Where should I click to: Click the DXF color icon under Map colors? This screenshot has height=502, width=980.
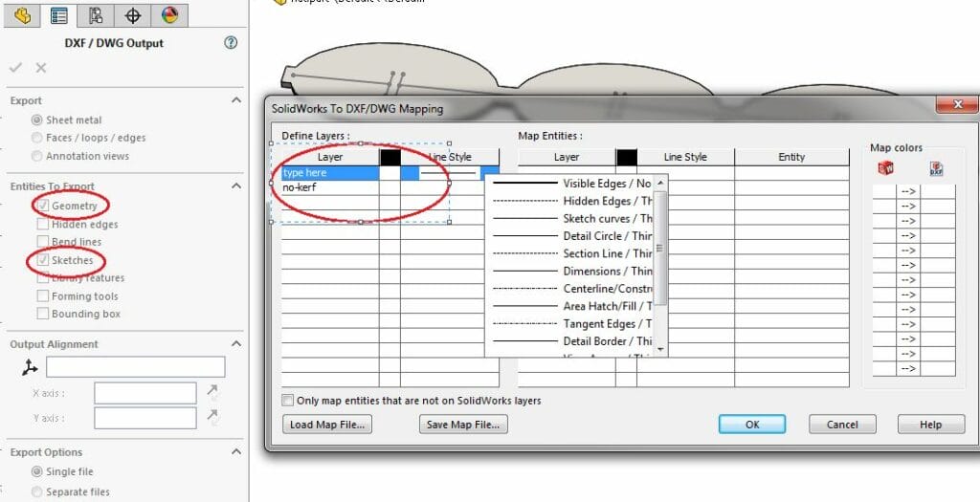click(937, 168)
